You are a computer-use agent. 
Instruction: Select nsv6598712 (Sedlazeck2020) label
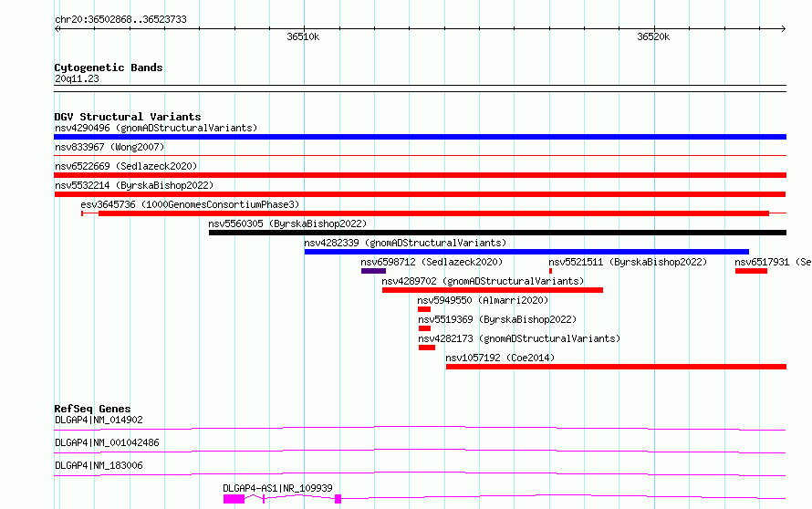pyautogui.click(x=432, y=262)
